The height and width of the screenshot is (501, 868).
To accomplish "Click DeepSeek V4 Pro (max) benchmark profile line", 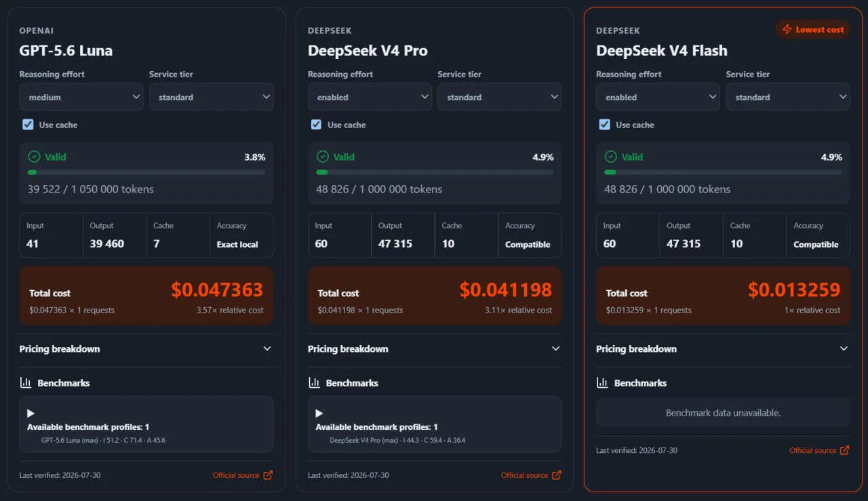I will tap(397, 440).
